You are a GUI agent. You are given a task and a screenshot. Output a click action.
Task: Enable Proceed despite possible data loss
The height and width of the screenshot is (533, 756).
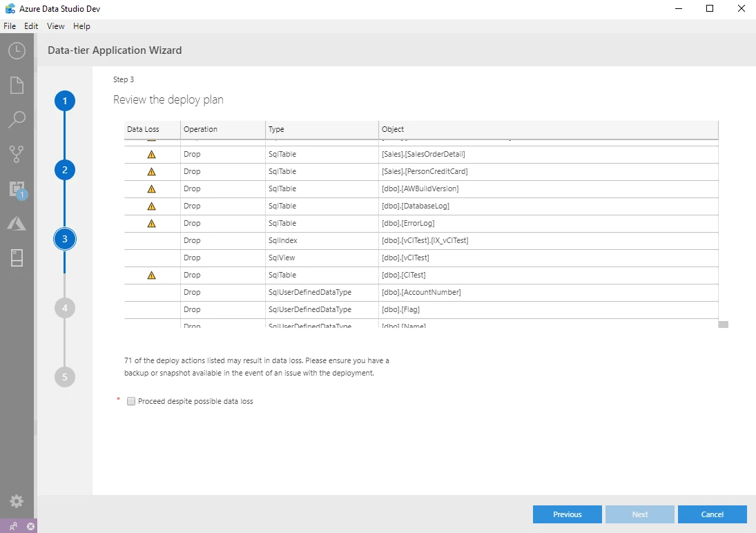click(x=130, y=400)
